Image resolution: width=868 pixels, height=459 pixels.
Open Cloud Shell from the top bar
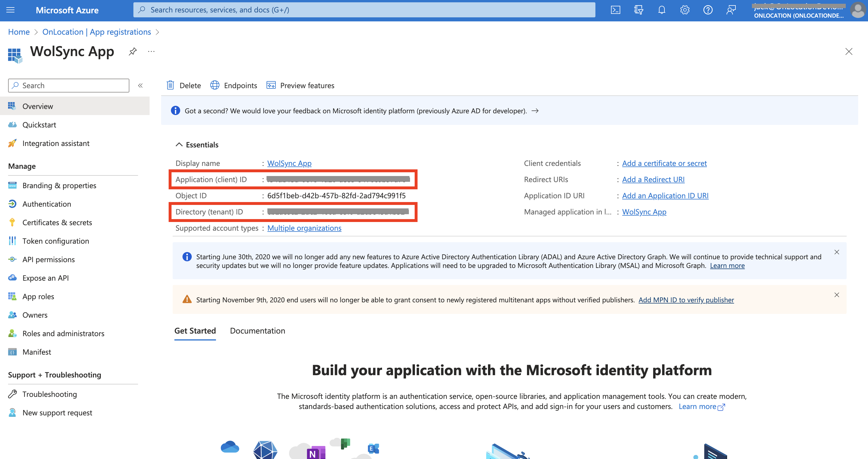(x=615, y=10)
